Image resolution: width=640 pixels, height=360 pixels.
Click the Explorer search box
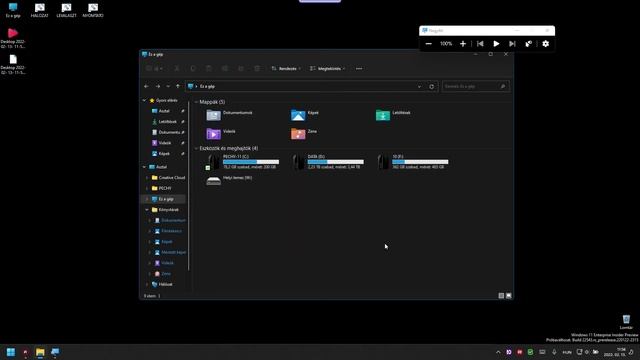point(476,87)
